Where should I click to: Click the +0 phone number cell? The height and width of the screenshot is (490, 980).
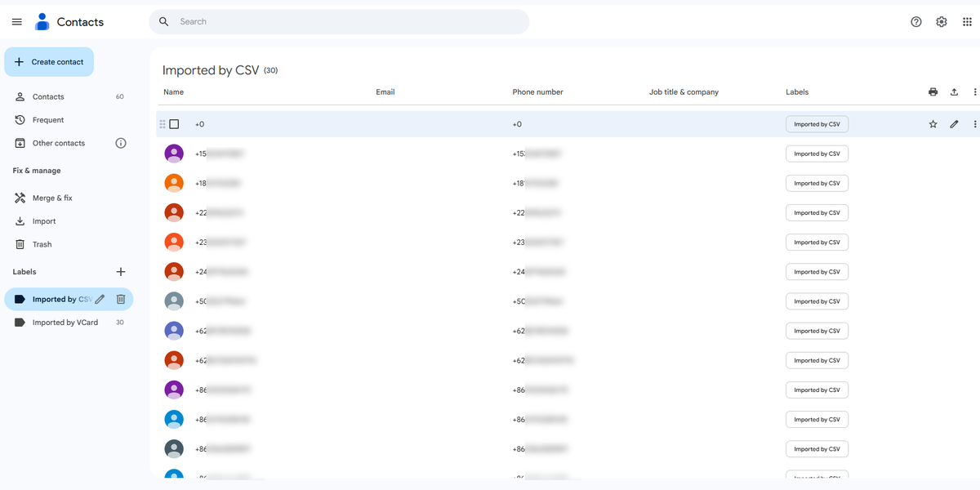517,124
